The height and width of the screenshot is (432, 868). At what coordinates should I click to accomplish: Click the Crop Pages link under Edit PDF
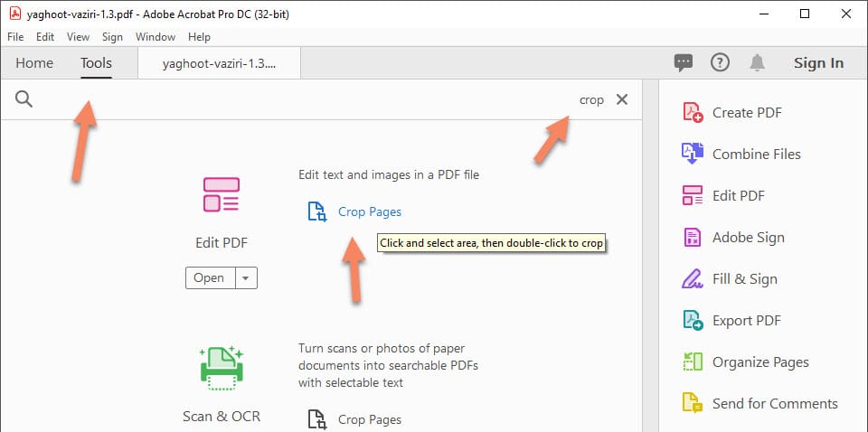coord(370,211)
